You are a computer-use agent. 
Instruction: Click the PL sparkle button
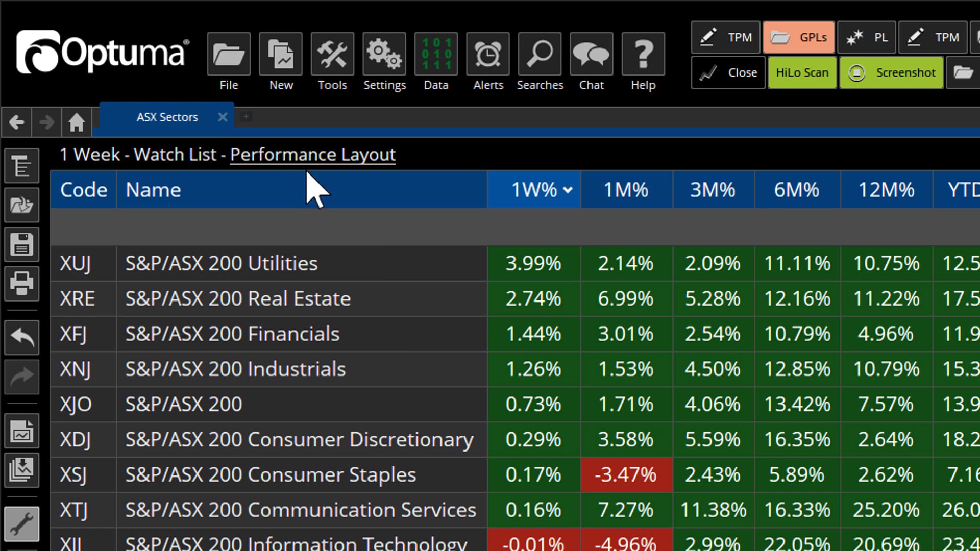867,37
